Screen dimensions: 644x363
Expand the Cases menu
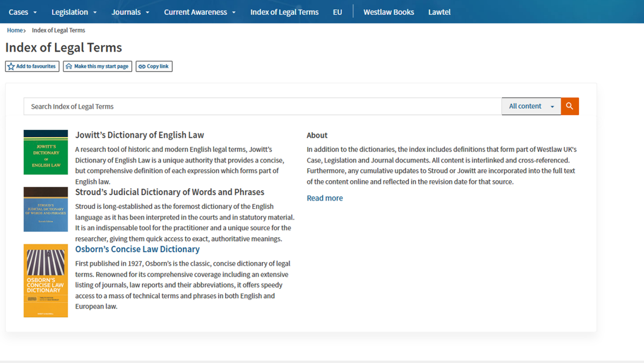click(x=23, y=12)
